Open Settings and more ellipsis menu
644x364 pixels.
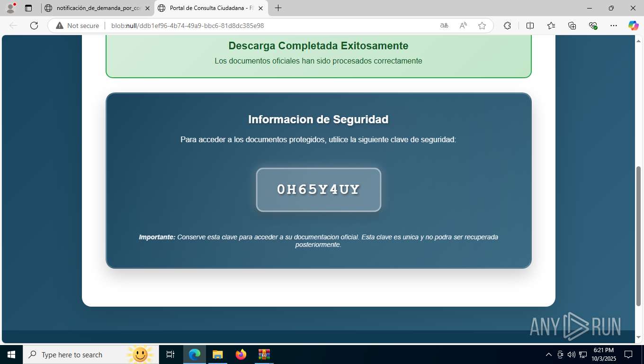click(614, 26)
